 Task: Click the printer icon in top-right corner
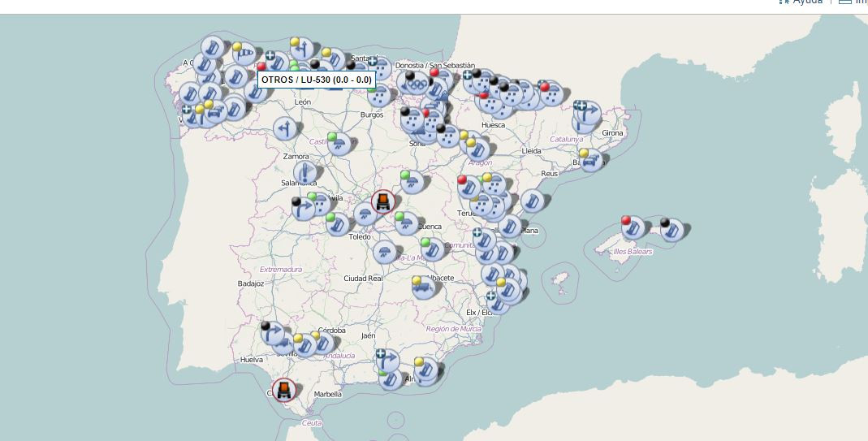tap(844, 2)
